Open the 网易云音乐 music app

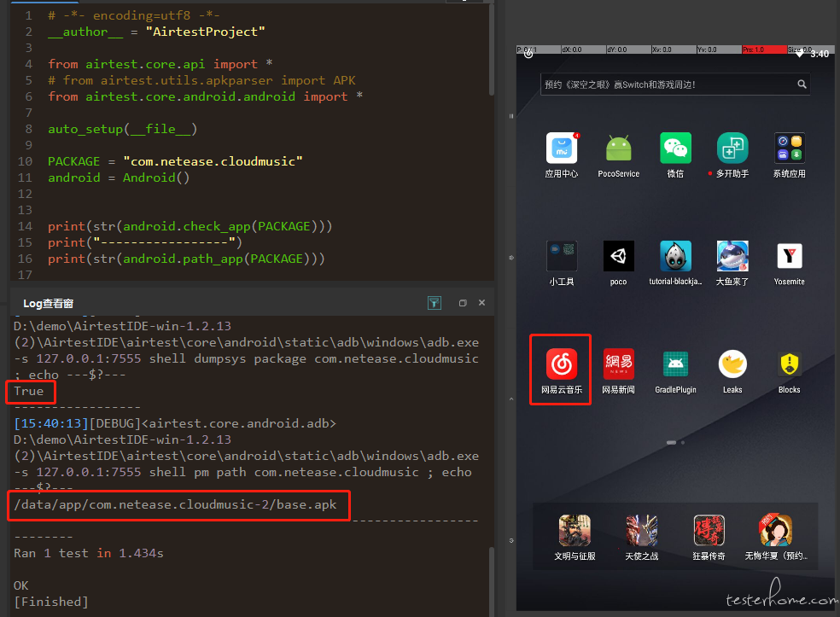coord(562,364)
